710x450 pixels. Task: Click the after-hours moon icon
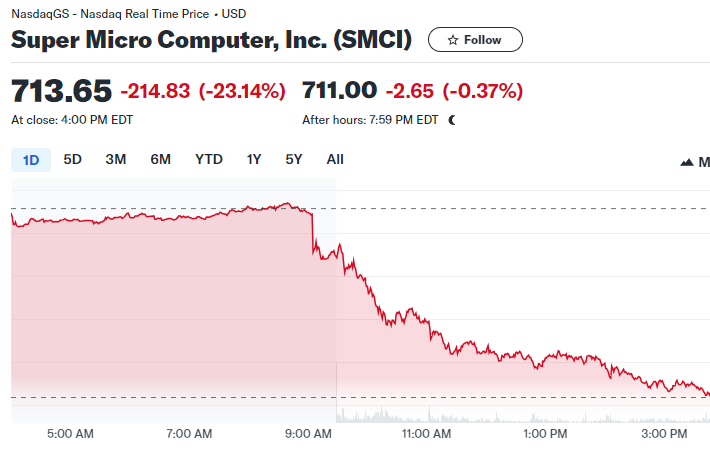point(452,120)
